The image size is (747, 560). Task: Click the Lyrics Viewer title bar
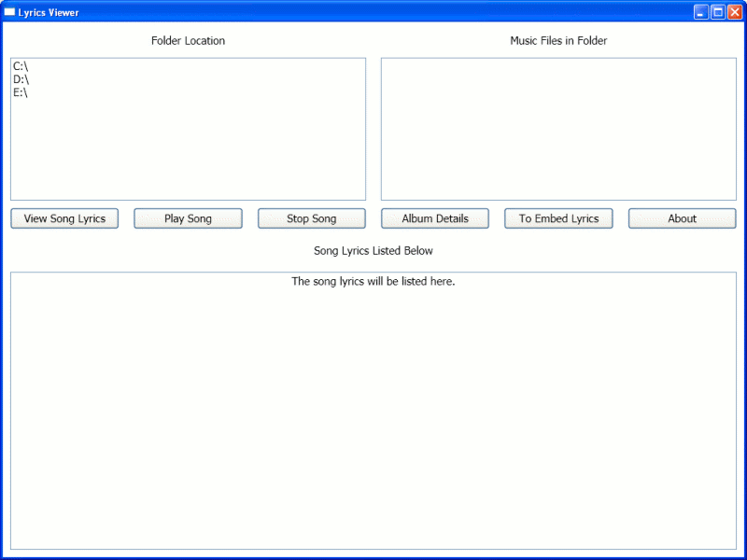tap(373, 11)
